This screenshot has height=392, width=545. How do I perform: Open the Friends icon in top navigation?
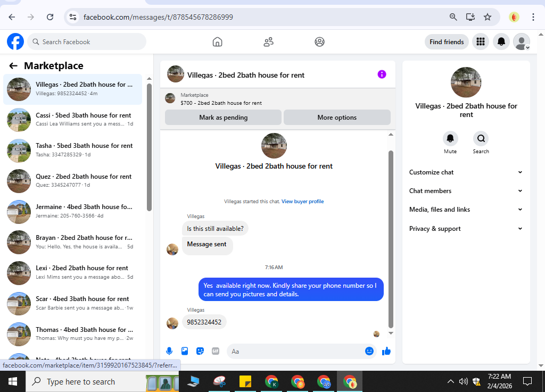[268, 42]
